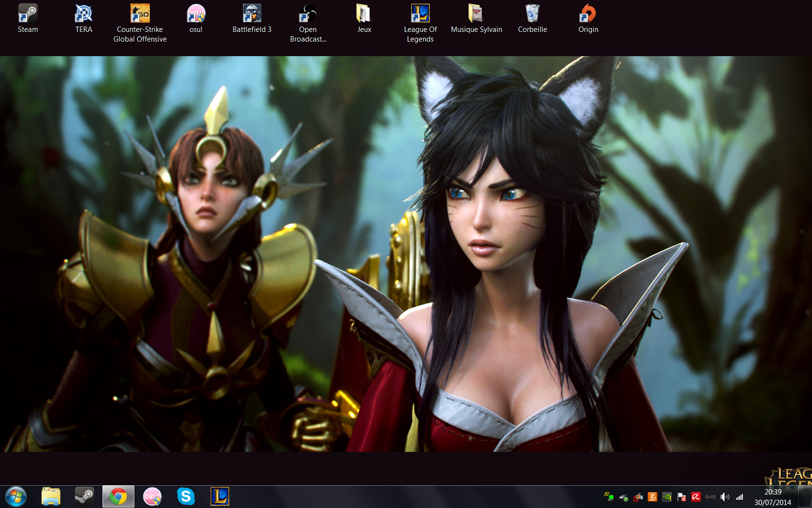The image size is (812, 508).
Task: Open Skype from the taskbar
Action: click(186, 496)
